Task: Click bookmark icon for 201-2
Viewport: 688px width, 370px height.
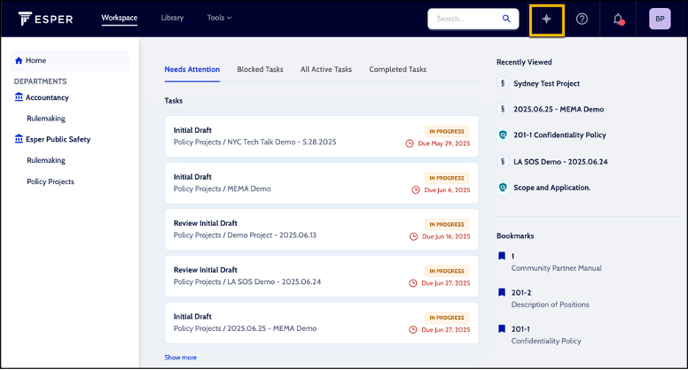Action: click(502, 292)
